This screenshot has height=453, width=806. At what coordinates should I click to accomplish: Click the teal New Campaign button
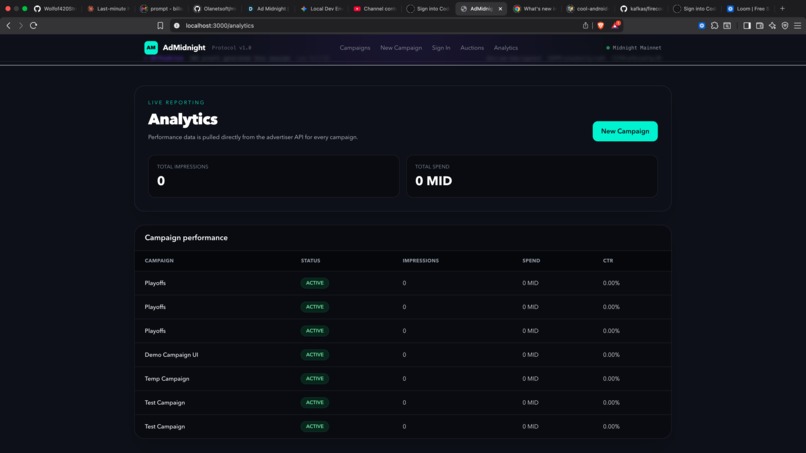(625, 131)
